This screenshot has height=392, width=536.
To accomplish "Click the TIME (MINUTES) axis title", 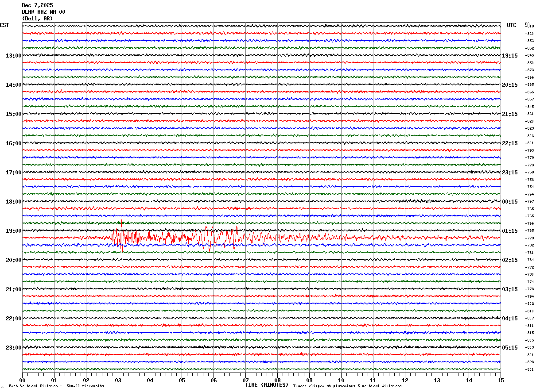I will pyautogui.click(x=267, y=385).
